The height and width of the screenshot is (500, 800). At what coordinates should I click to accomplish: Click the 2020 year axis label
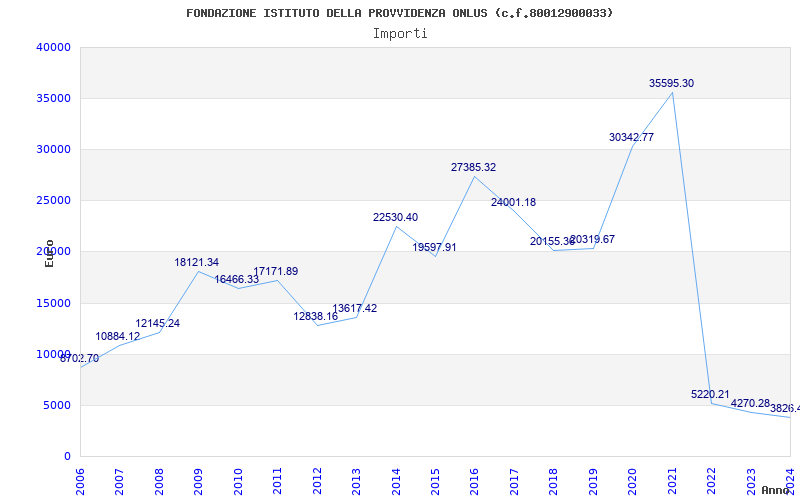633,482
